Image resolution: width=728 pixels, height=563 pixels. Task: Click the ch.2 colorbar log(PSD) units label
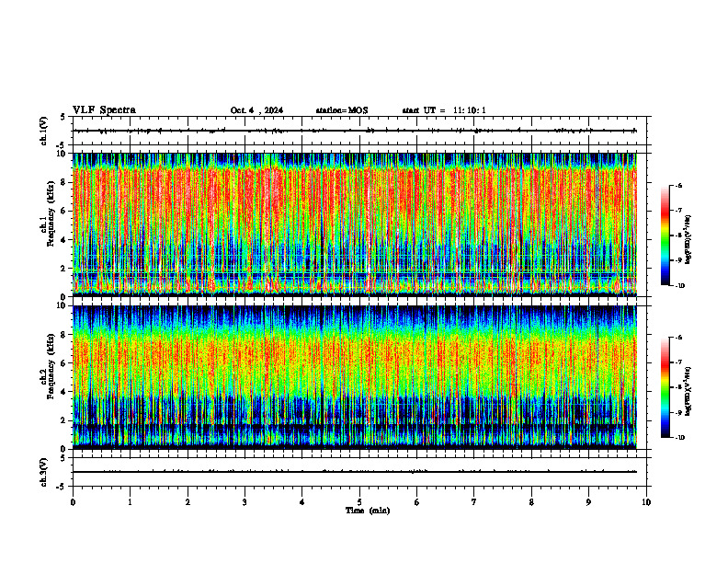(688, 391)
